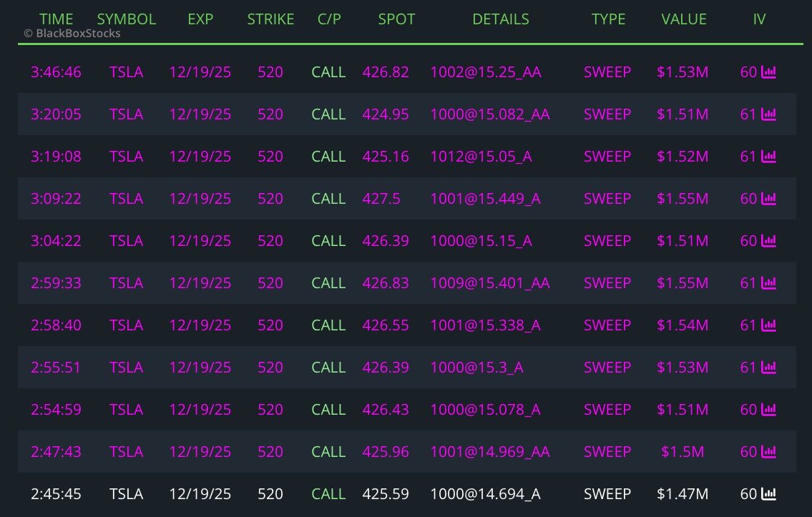Click details 1001@15.449_A
Screen dimensions: 812x517
[485, 198]
